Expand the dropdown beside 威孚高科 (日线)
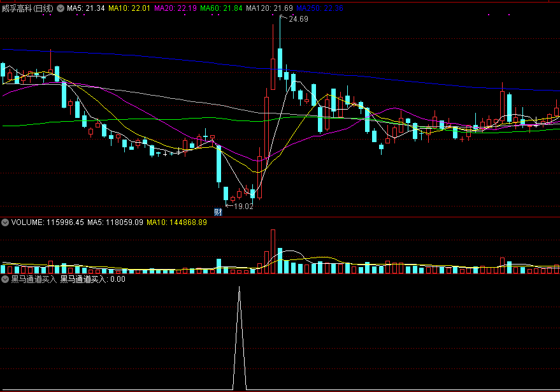Screen dimensions: 560x392 [61, 8]
